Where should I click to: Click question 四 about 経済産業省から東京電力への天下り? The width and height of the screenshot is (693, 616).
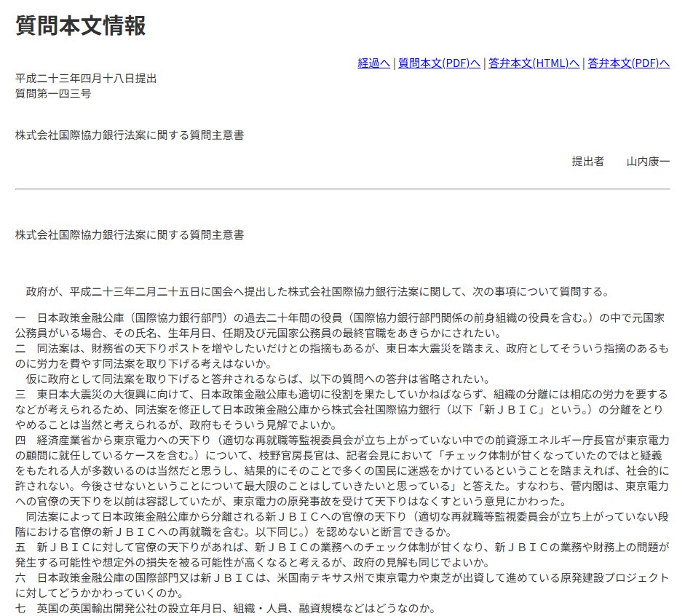pos(343,471)
